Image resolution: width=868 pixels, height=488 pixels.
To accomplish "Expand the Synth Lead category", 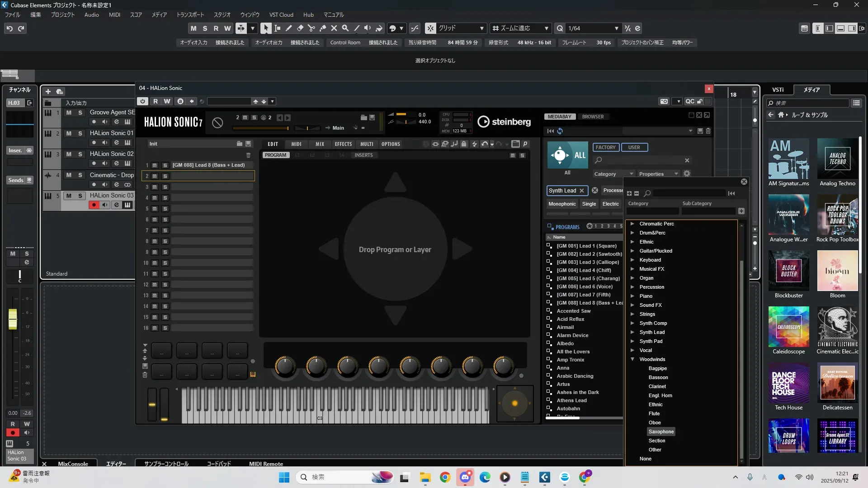I will point(632,332).
